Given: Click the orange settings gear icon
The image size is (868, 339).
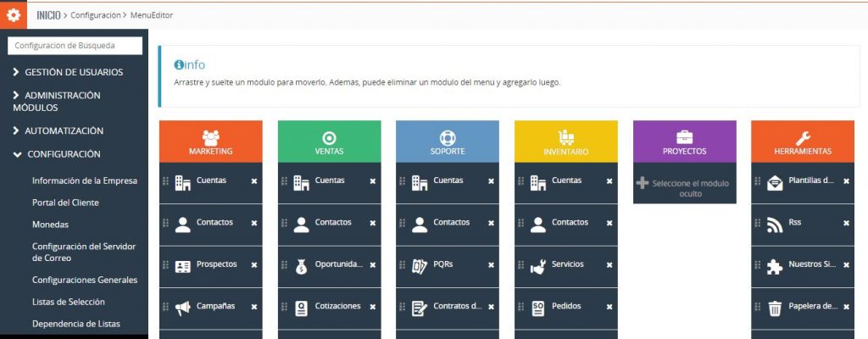Looking at the screenshot, I should [x=14, y=15].
